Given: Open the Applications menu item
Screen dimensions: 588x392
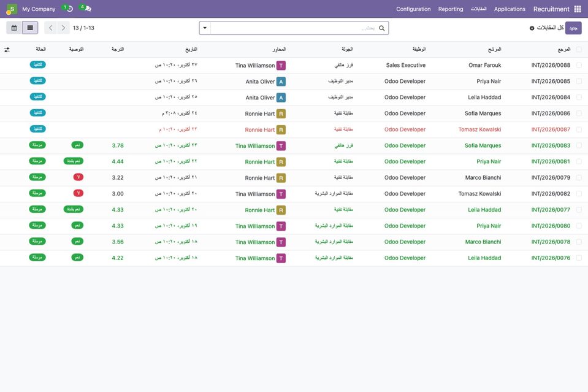Looking at the screenshot, I should pyautogui.click(x=510, y=9).
